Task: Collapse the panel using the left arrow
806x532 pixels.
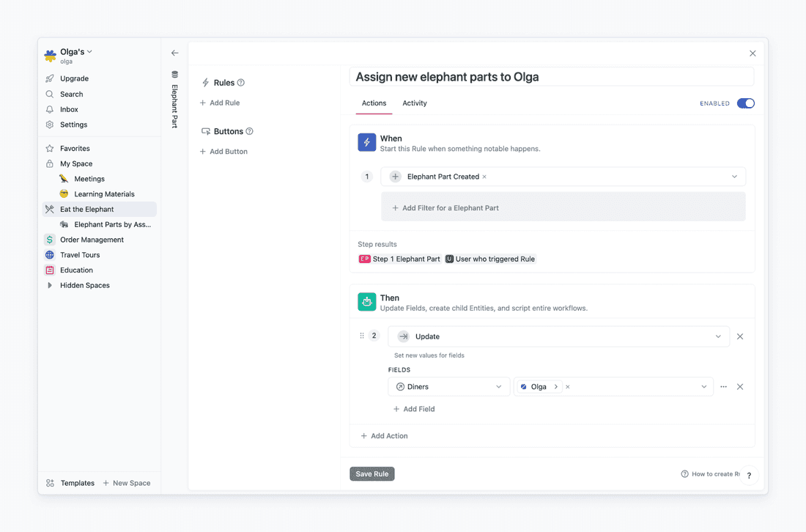Action: [x=174, y=53]
